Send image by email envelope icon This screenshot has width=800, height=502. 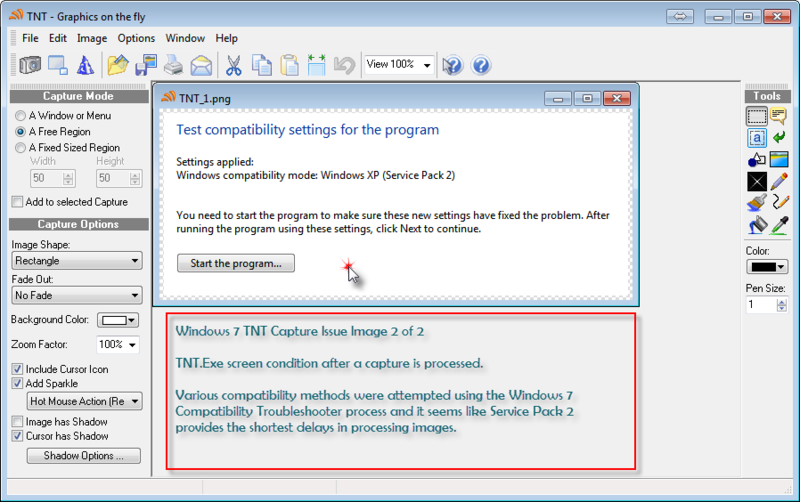coord(201,66)
